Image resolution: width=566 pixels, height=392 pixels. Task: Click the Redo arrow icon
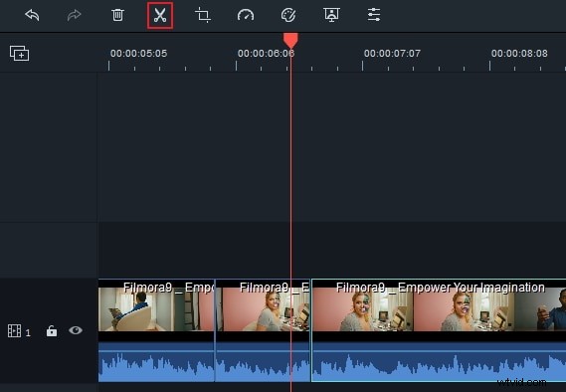coord(74,15)
